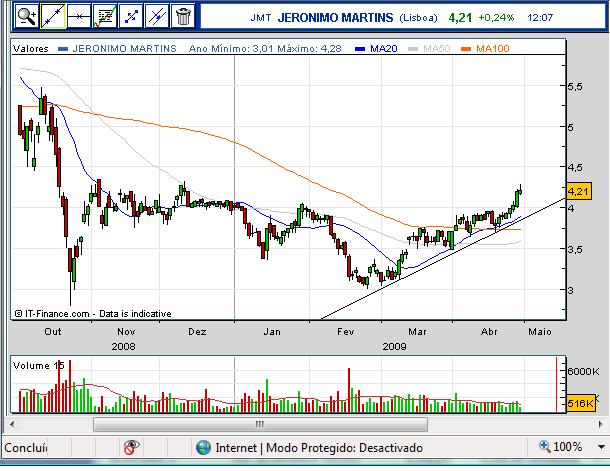The image size is (610, 471).
Task: Click the 6000K volume axis label
Action: tap(583, 371)
